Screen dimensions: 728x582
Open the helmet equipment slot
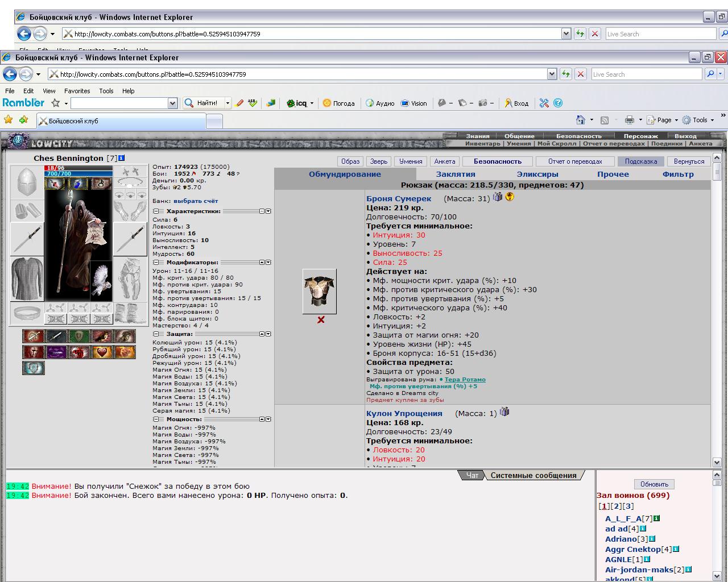click(x=27, y=182)
